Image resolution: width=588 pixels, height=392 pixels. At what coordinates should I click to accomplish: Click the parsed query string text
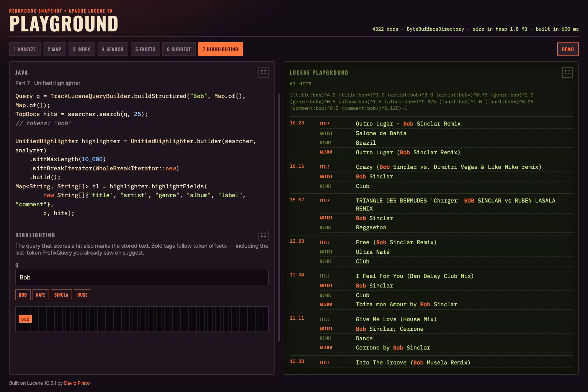pos(412,102)
